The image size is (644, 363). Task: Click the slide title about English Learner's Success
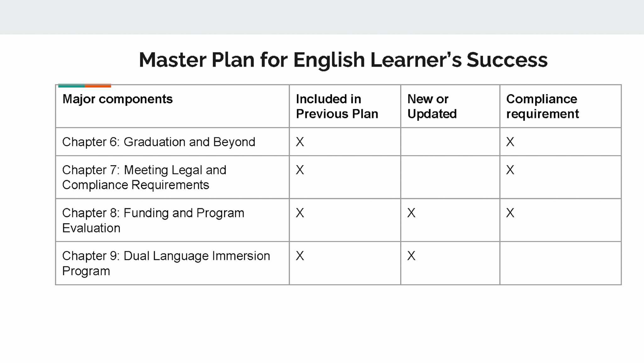343,60
